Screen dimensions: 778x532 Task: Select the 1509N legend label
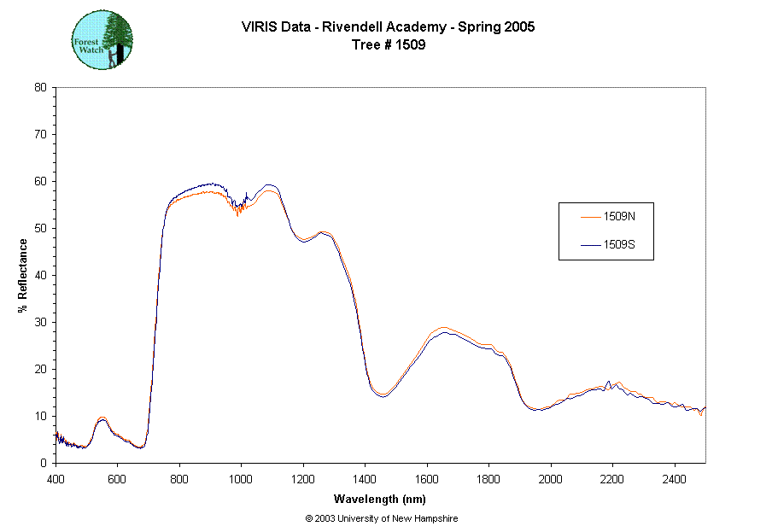pyautogui.click(x=619, y=218)
